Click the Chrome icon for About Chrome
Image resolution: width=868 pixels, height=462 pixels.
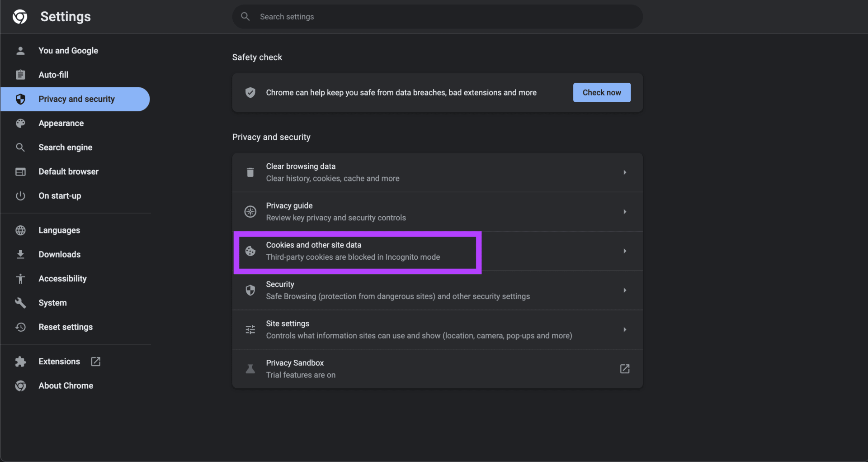(x=20, y=386)
